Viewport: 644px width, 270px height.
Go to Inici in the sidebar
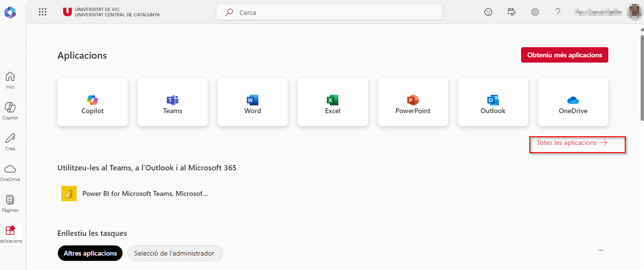(x=10, y=80)
